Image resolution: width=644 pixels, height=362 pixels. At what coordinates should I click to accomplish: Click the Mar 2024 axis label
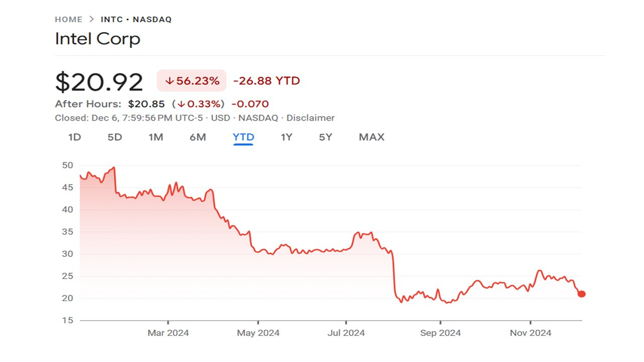pyautogui.click(x=168, y=333)
